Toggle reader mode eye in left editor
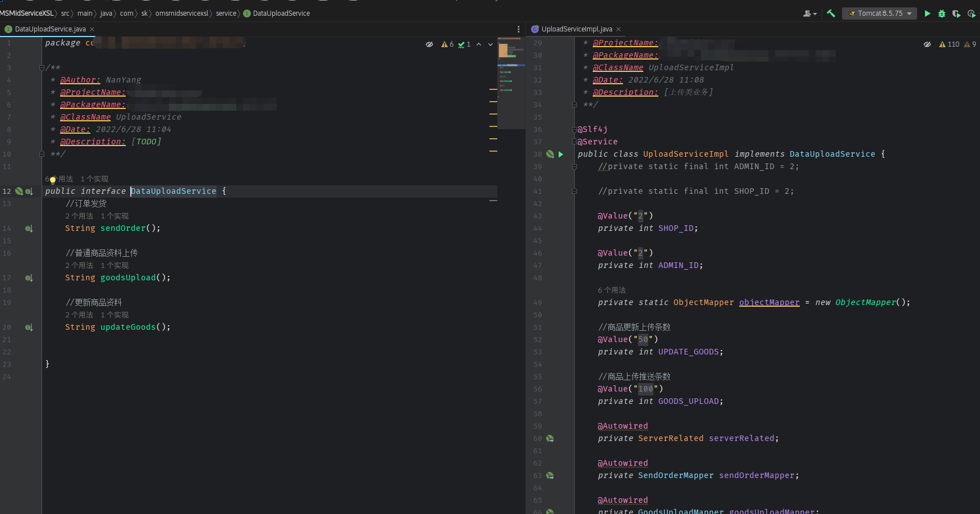Viewport: 980px width, 514px height. click(429, 44)
